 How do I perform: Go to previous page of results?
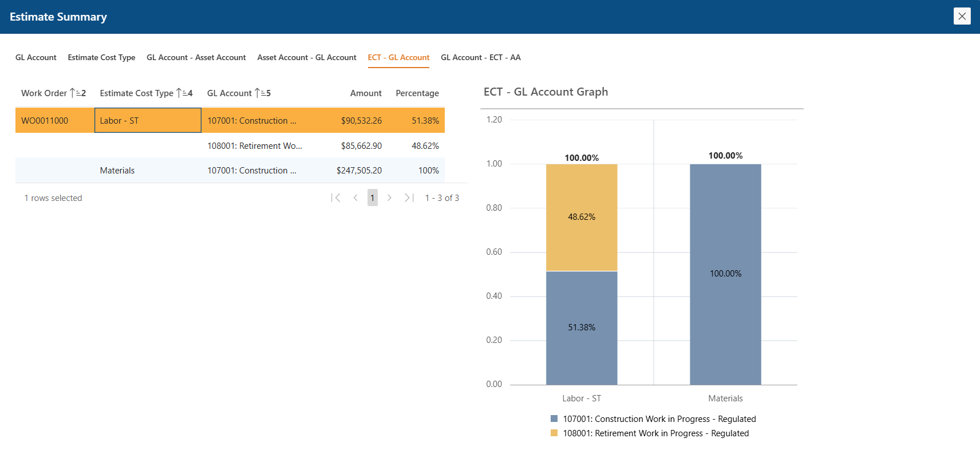coord(355,198)
